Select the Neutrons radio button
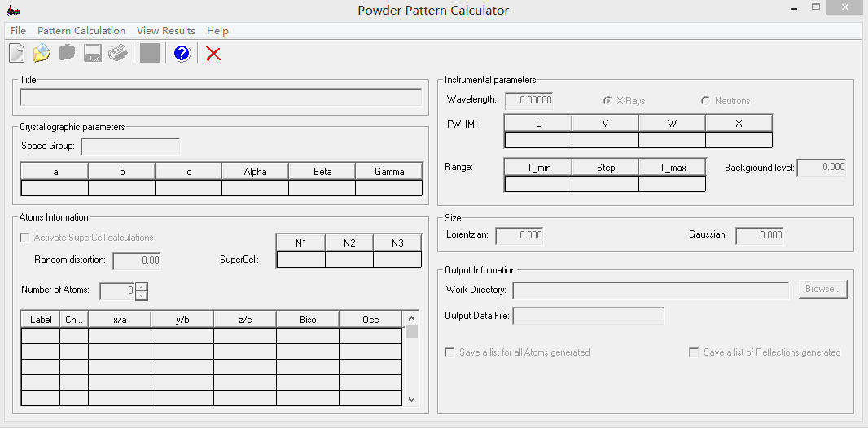The width and height of the screenshot is (868, 428). tap(705, 101)
